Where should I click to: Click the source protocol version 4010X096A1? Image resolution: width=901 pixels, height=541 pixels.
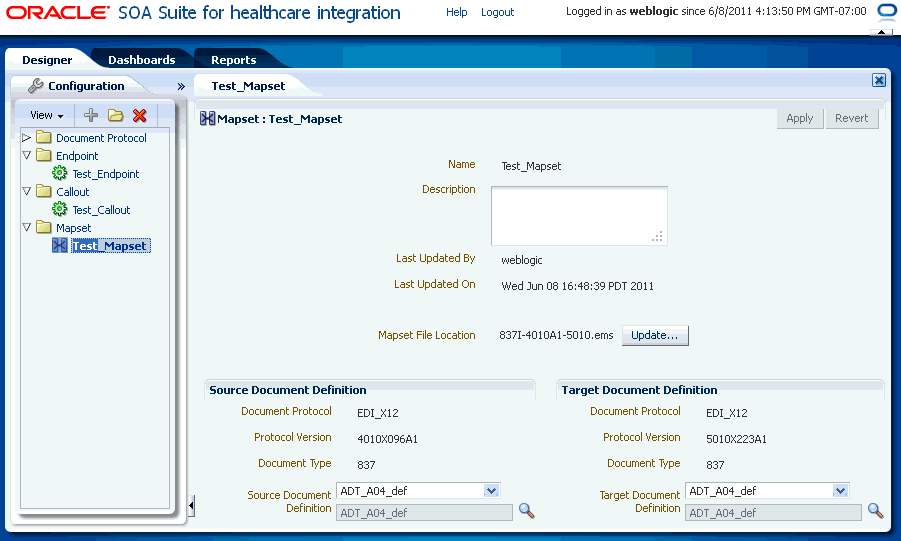coord(387,439)
